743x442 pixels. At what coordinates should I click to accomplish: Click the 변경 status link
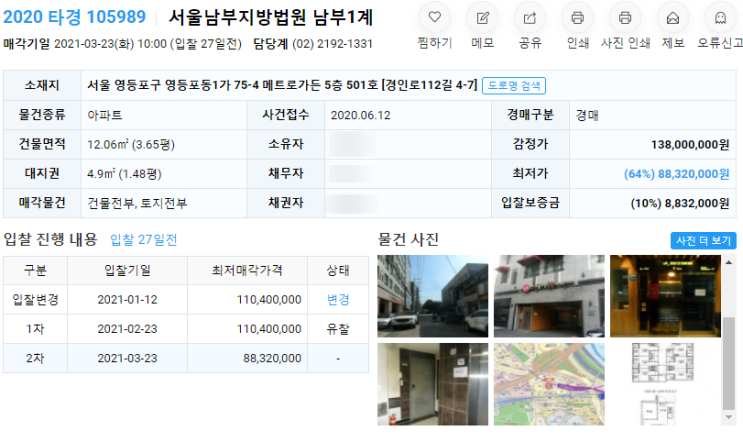pyautogui.click(x=338, y=299)
